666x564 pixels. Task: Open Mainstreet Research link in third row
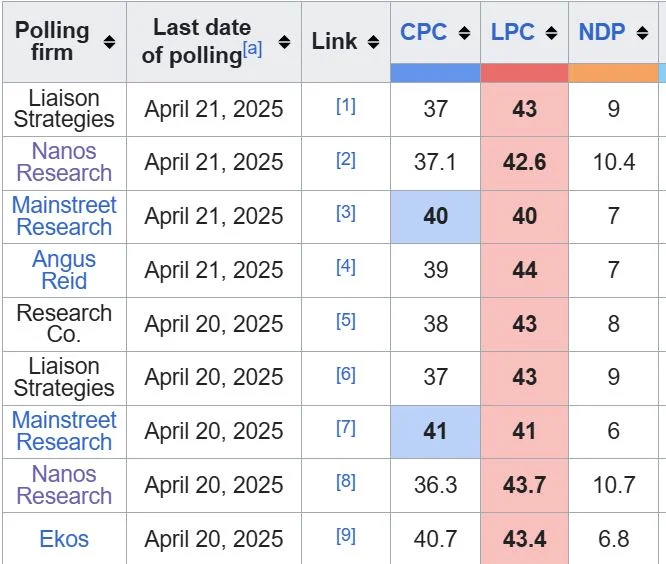[x=64, y=216]
